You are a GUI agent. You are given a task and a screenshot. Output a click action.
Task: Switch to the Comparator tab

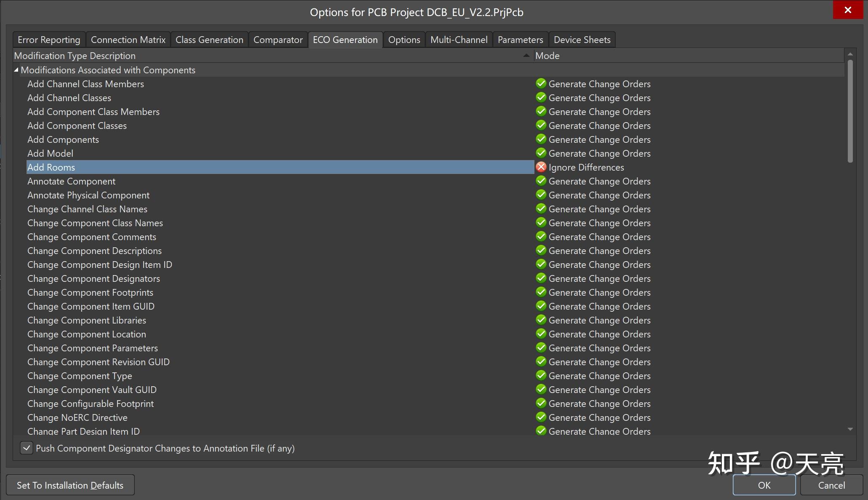[278, 40]
